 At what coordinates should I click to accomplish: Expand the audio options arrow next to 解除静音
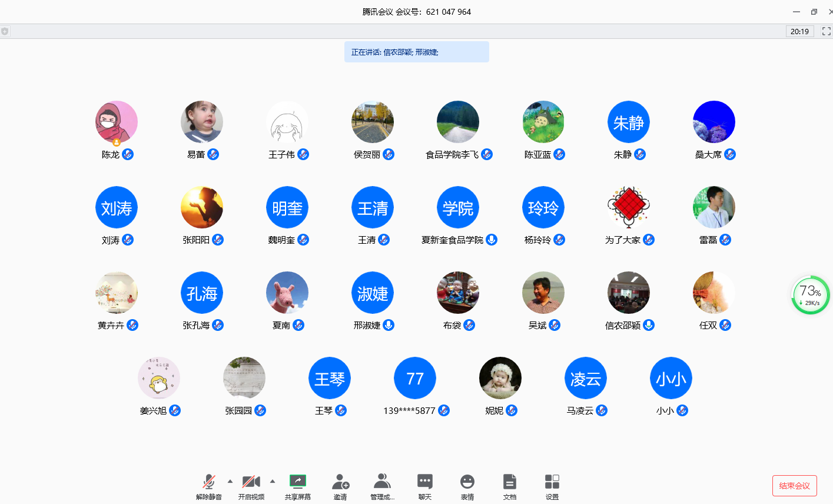(230, 481)
